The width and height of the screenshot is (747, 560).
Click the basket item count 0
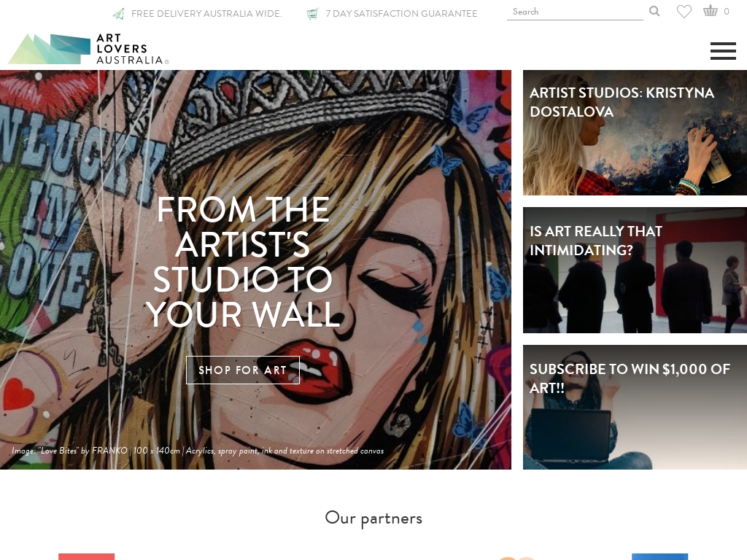pos(726,12)
